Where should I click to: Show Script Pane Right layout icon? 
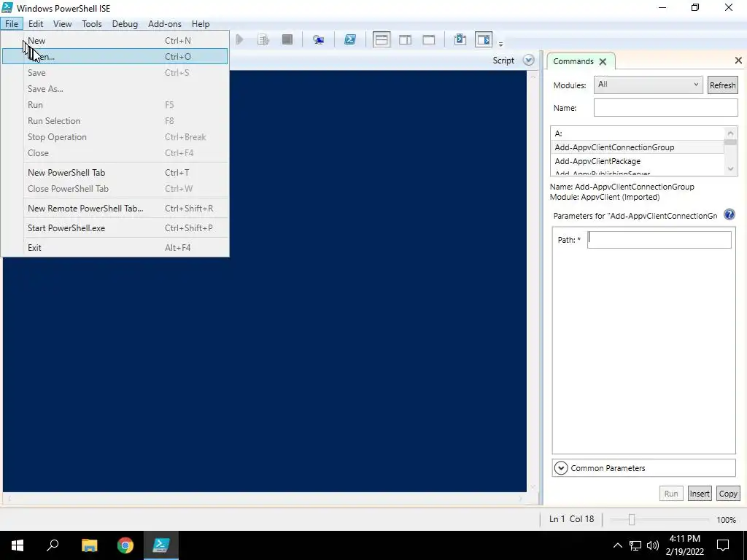[406, 40]
